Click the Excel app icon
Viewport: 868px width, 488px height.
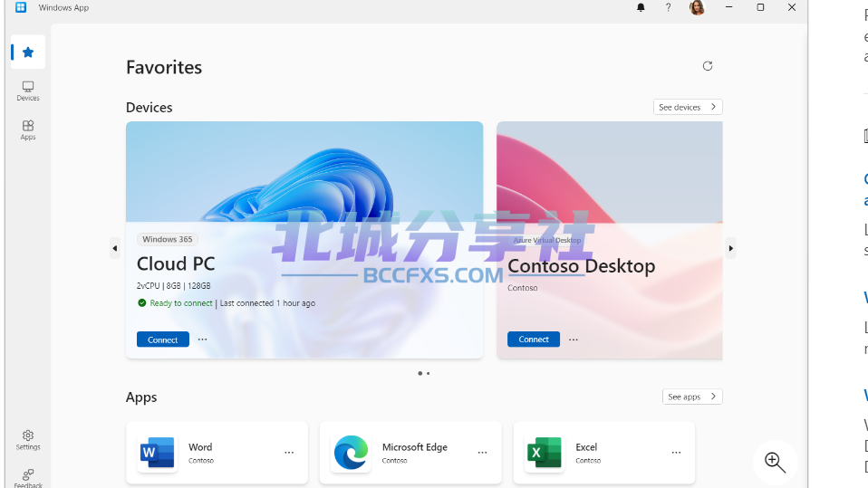[x=545, y=453]
